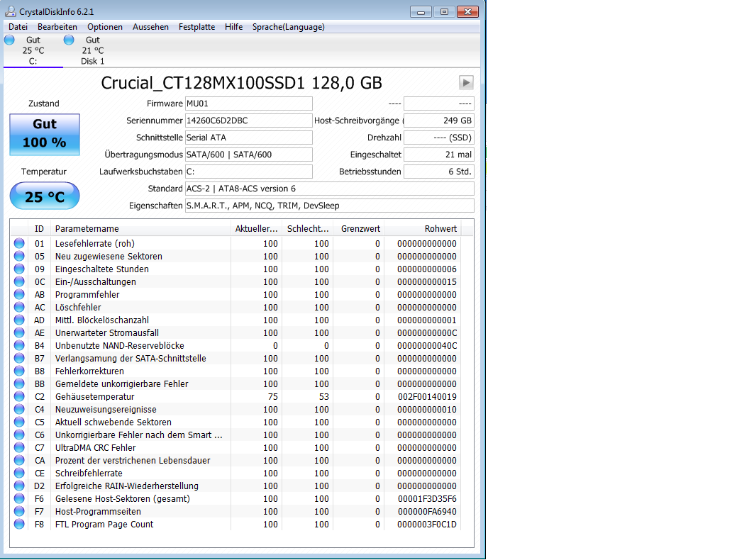
Task: Click status icon of Unerwarteter Stromausfall row
Action: coord(19,332)
